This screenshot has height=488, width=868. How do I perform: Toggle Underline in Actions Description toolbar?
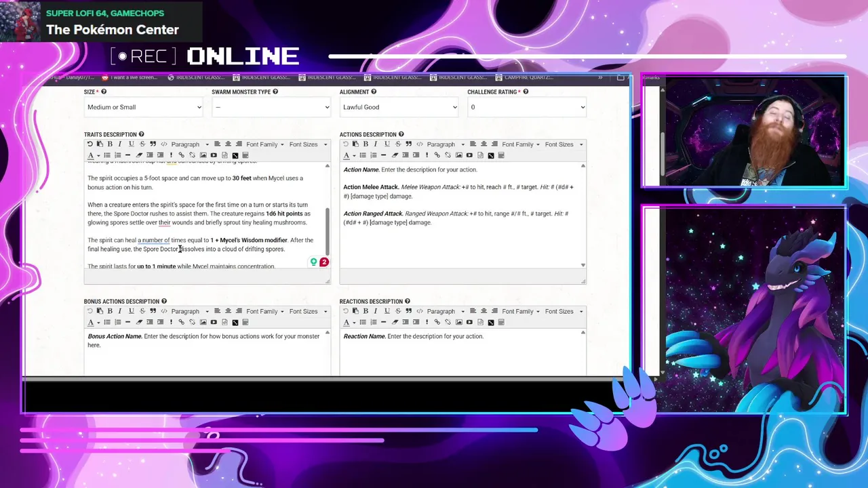tap(387, 144)
